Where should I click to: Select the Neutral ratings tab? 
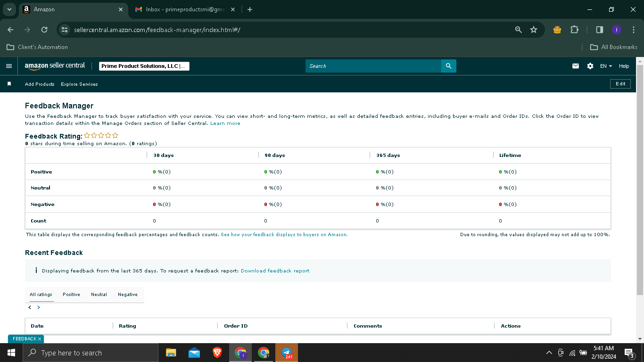99,294
